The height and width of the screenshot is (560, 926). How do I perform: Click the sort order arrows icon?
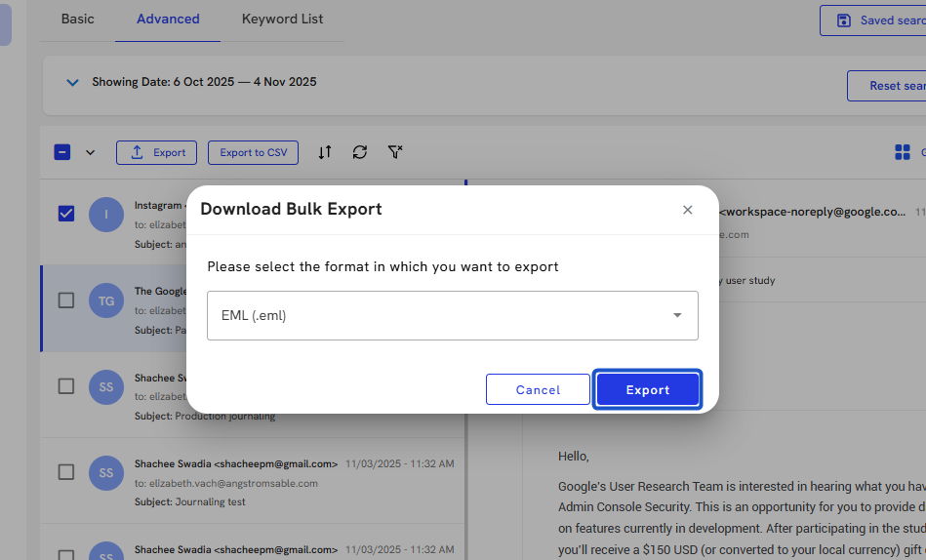325,152
